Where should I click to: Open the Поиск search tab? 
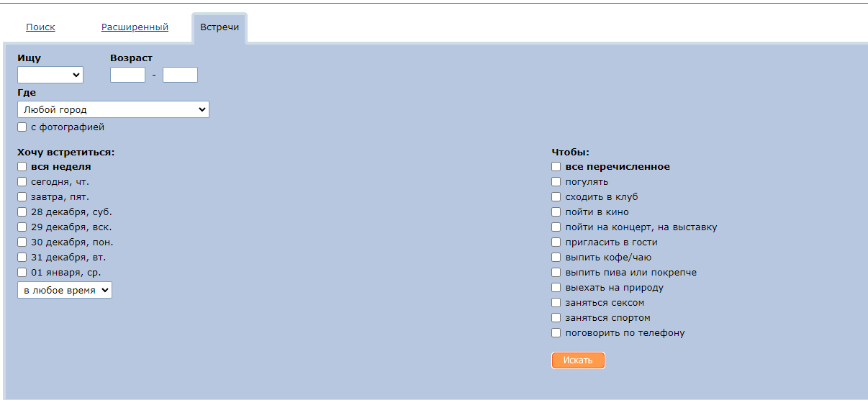(40, 27)
